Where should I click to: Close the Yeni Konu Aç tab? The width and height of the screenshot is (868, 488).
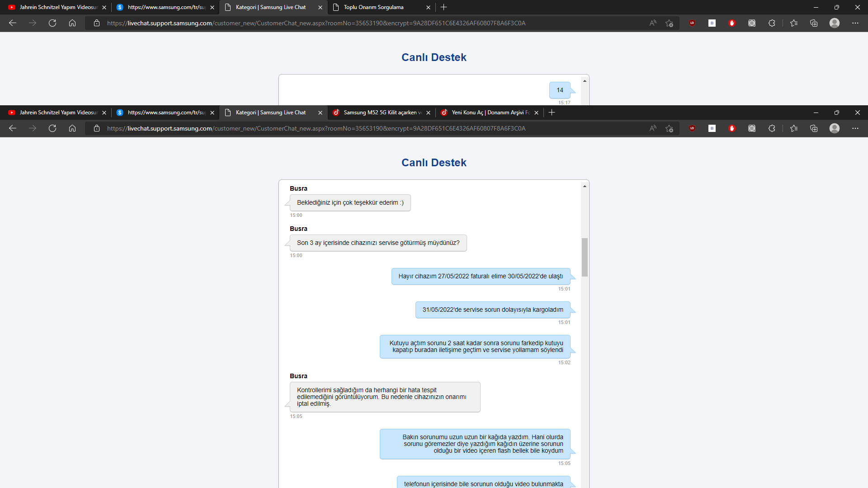click(537, 113)
